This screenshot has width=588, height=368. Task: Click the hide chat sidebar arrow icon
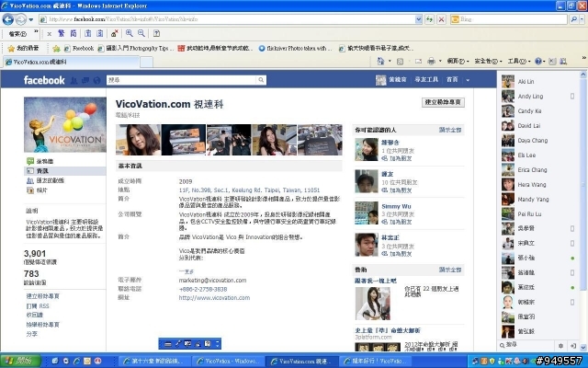tap(573, 346)
